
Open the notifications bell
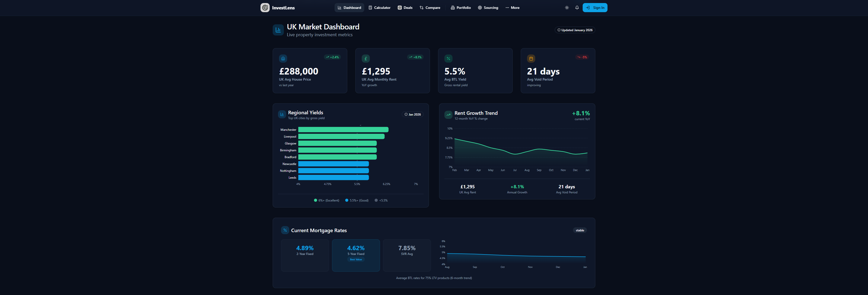[x=577, y=7]
